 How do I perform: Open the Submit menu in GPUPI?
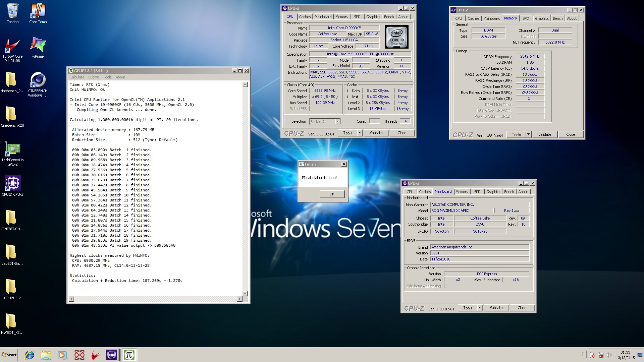94,77
